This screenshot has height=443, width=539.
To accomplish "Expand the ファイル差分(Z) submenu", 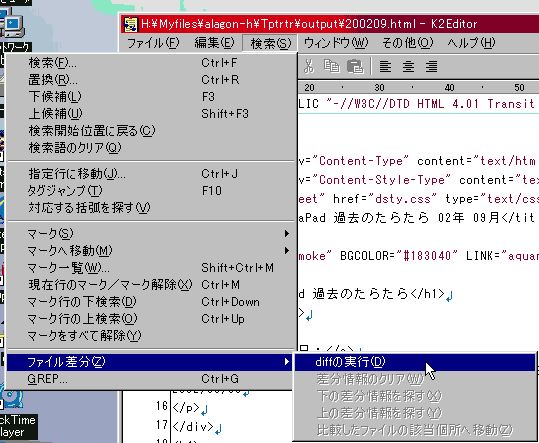I will (x=150, y=362).
